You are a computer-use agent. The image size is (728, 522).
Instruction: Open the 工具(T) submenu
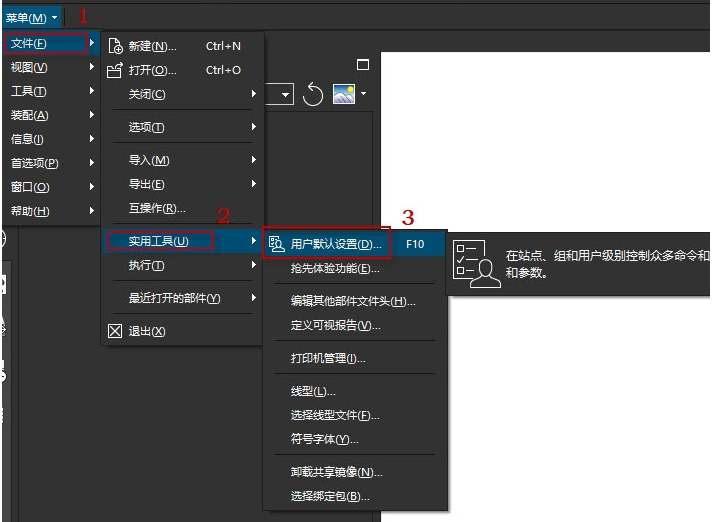[51, 91]
